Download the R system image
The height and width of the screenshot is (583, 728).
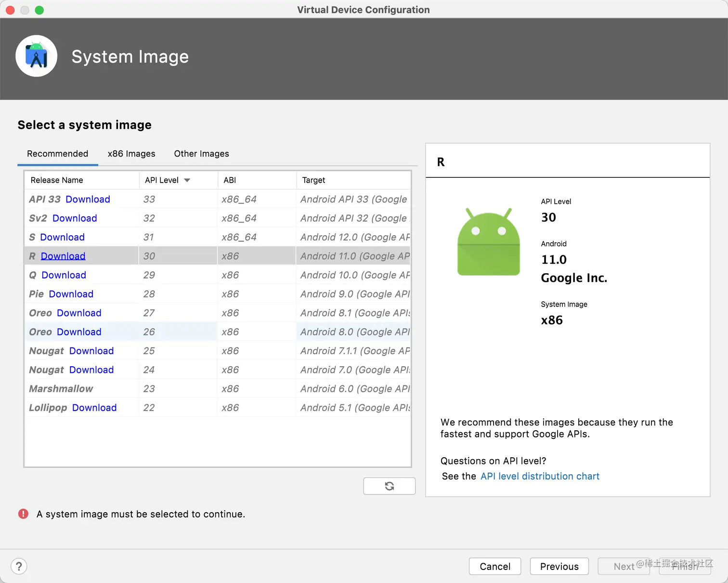tap(63, 256)
